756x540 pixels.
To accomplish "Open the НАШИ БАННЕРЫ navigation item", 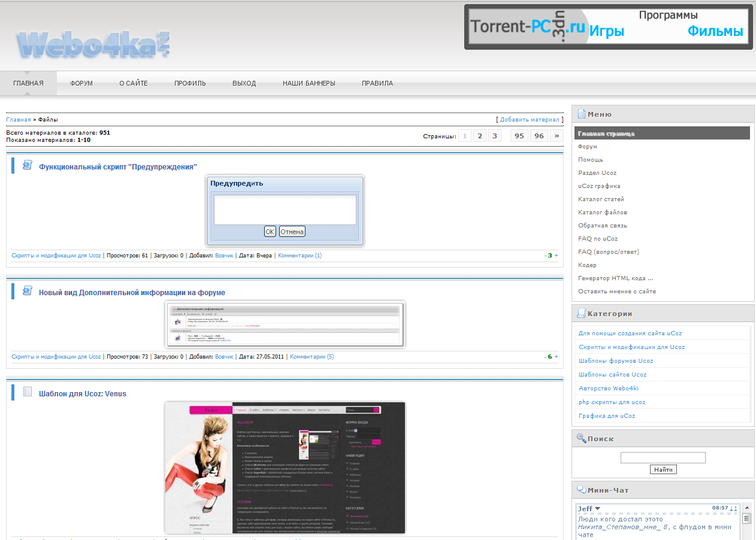I will [x=309, y=83].
